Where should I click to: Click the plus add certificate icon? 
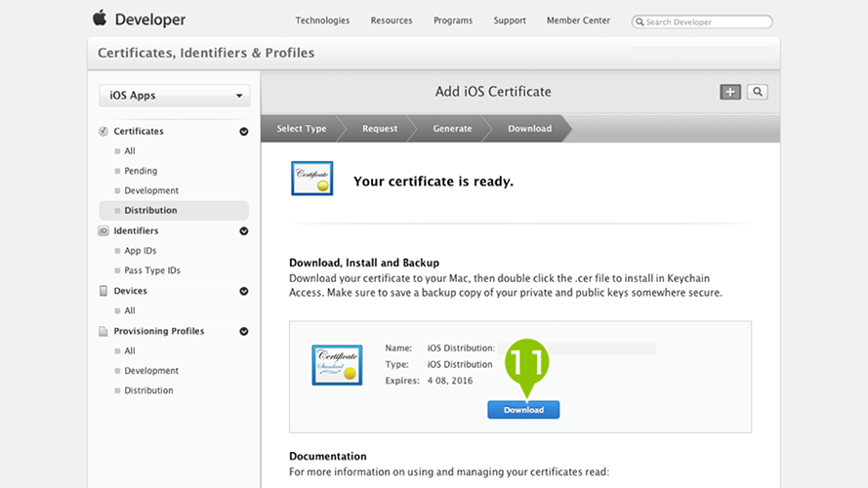[730, 92]
